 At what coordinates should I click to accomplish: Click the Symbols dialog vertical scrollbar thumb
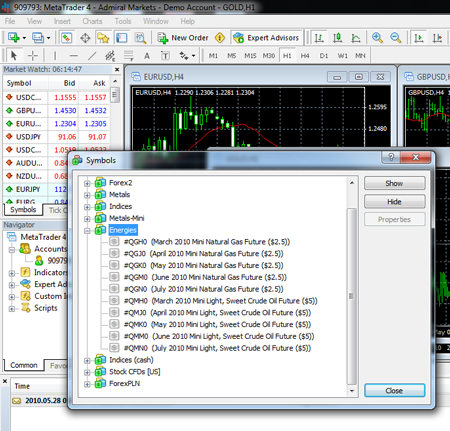coord(351,296)
